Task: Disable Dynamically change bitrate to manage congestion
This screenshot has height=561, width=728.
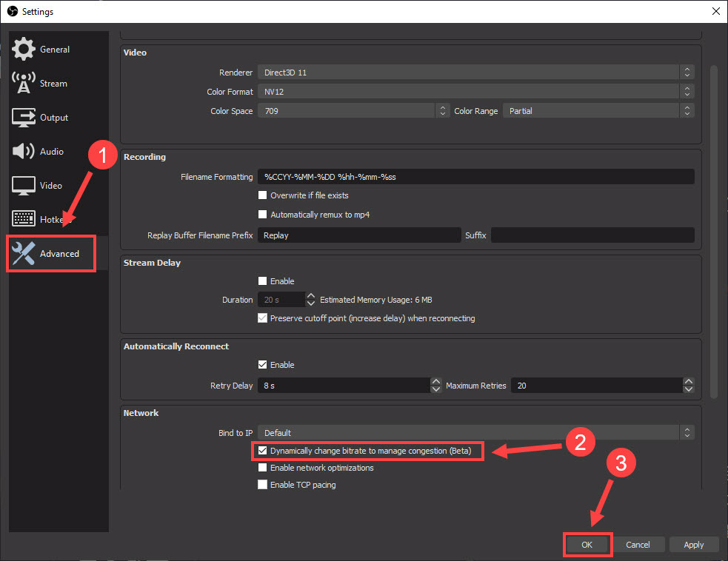Action: coord(263,450)
